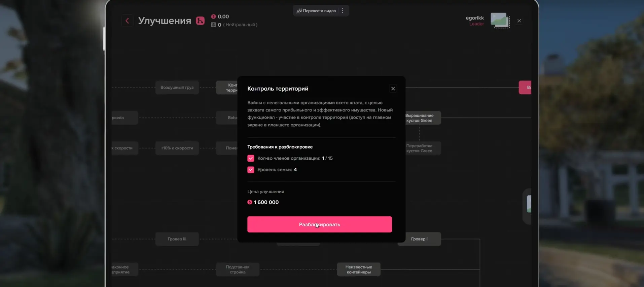Screen dimensions: 644x287
Task: Close the tablet window with the top-right X
Action: tap(519, 21)
